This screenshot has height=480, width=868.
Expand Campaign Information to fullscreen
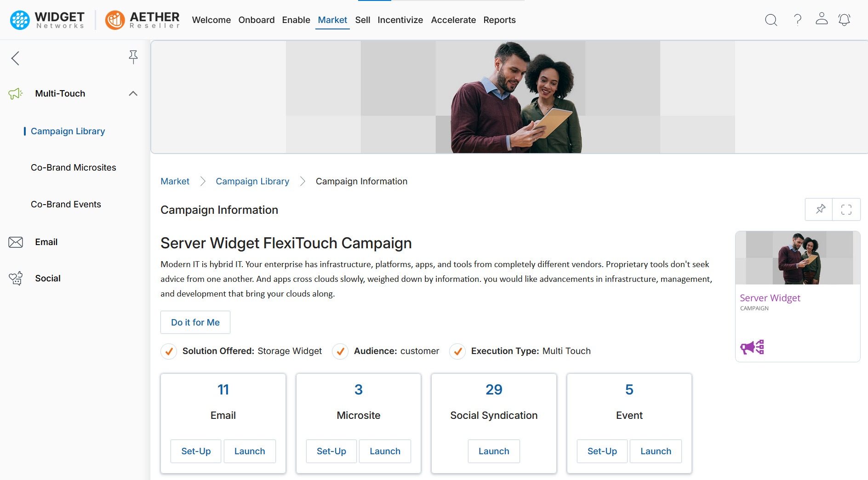(846, 210)
